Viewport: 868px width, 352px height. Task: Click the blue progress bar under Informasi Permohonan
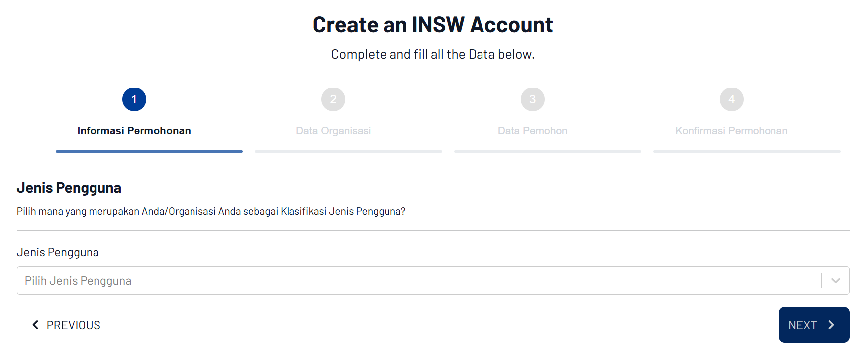149,151
